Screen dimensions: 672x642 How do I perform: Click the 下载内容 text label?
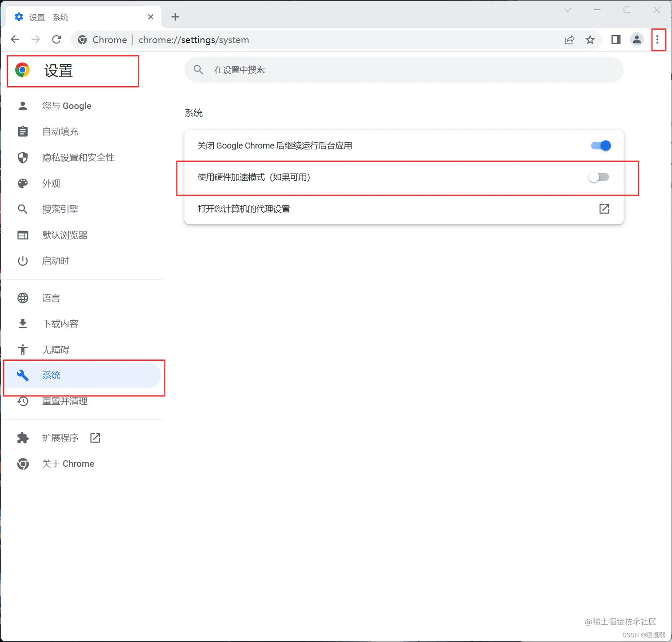(60, 323)
